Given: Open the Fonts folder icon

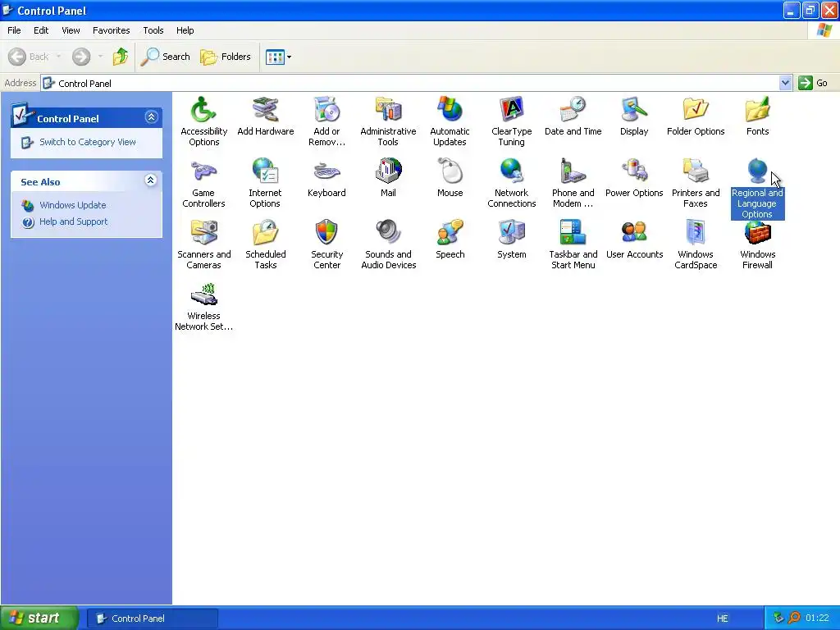Looking at the screenshot, I should (x=757, y=110).
